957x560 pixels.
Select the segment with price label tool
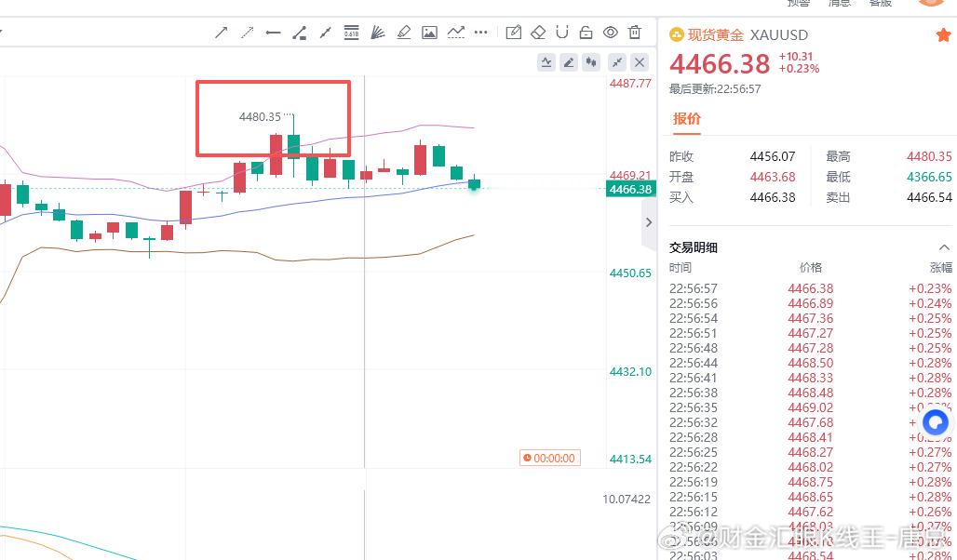tap(299, 33)
